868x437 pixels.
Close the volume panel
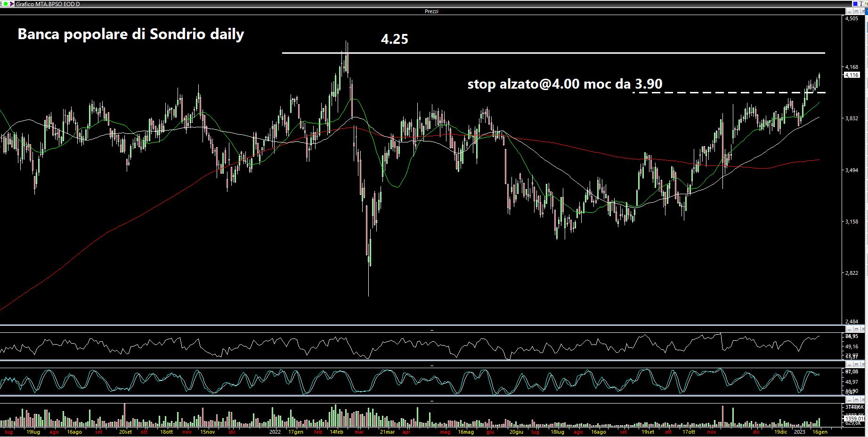click(x=863, y=400)
